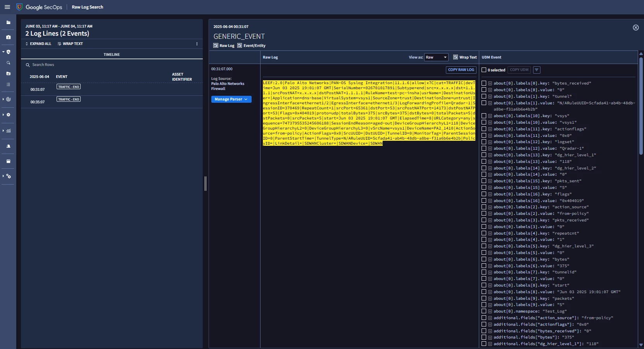Click the U icon beside about[0].labels[0].key
Viewport: 644px width, 349px height.
pyautogui.click(x=490, y=83)
